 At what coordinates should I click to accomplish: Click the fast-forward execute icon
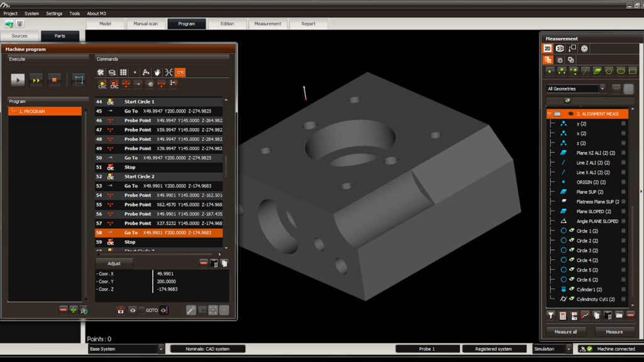pos(36,80)
